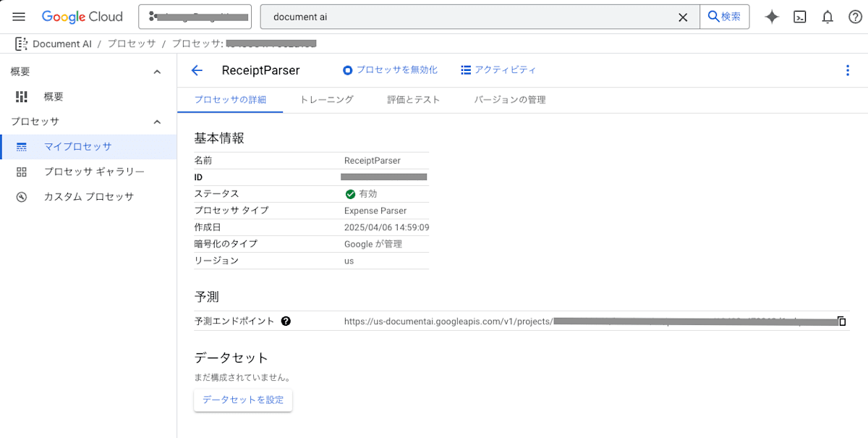Clear the search box text

tap(682, 17)
